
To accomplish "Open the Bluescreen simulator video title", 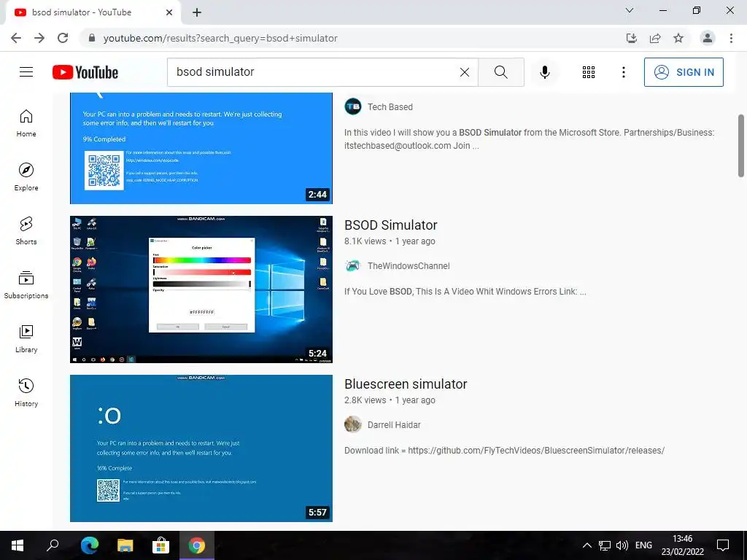I will [406, 384].
